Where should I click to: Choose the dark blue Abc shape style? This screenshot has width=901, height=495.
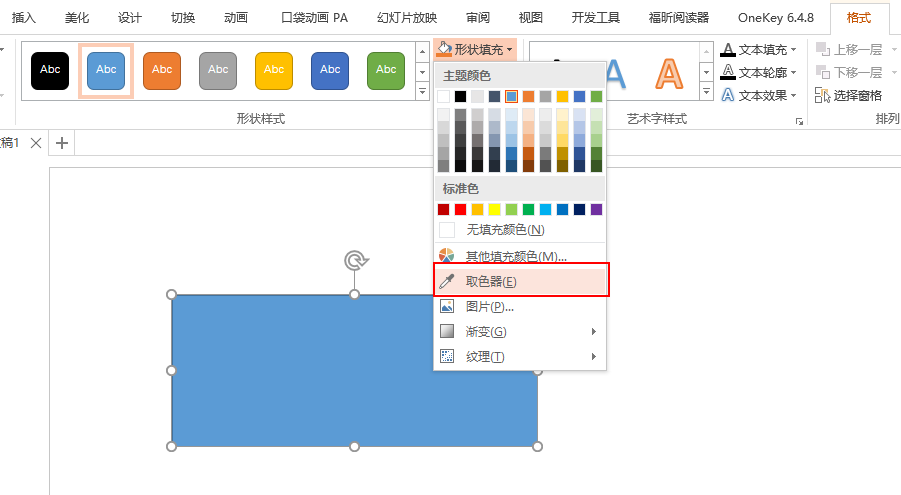tap(330, 70)
